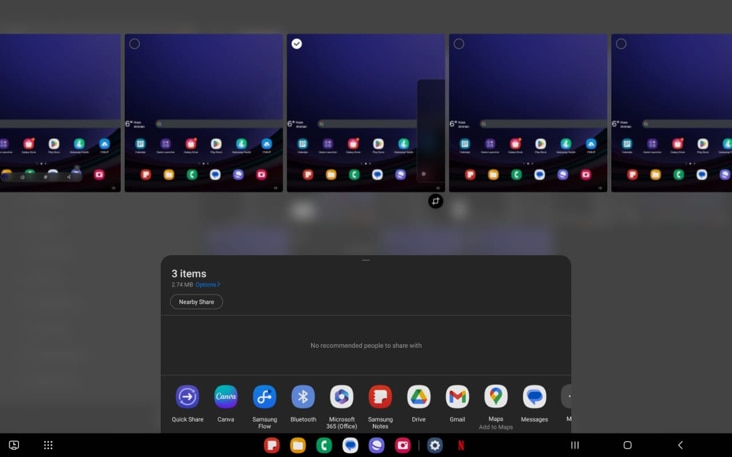Tap the Nearby Share button
The image size is (732, 457).
[196, 302]
